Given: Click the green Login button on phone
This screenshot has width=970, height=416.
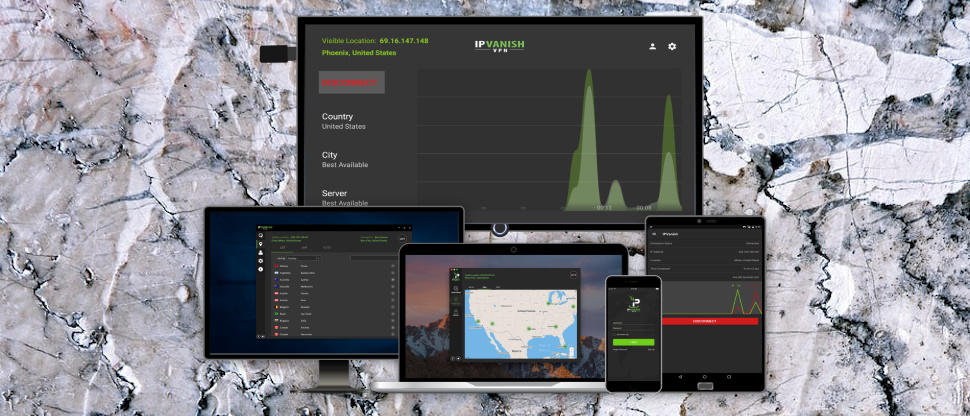Looking at the screenshot, I should click(633, 342).
